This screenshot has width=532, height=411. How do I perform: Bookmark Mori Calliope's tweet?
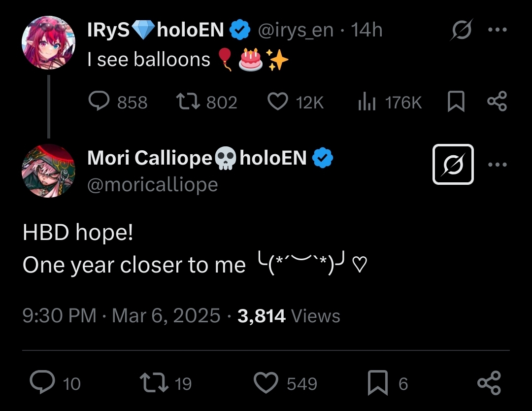[377, 383]
